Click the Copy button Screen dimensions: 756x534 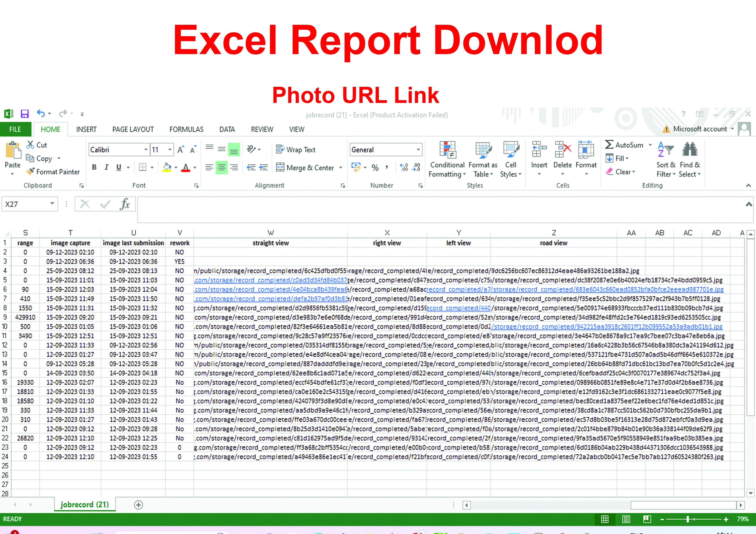coord(39,158)
